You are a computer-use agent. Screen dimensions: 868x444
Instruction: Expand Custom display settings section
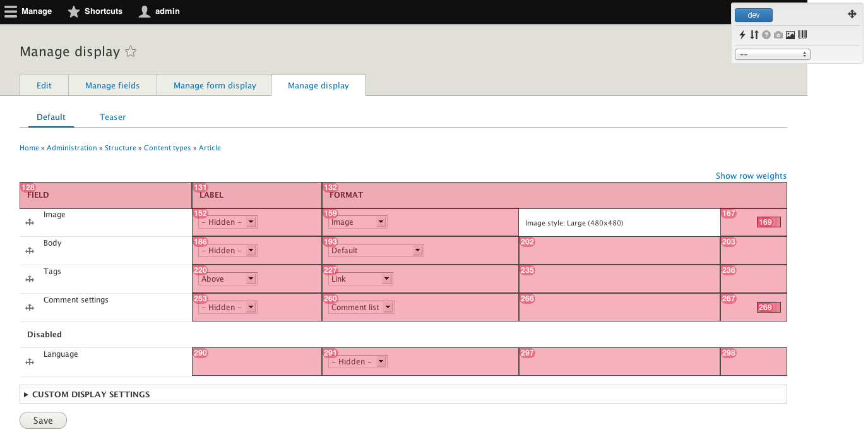click(x=91, y=394)
